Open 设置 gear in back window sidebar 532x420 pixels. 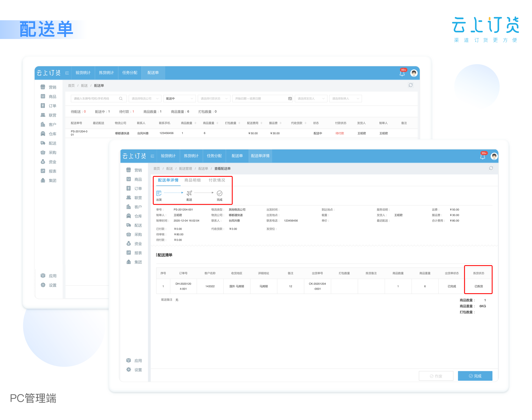point(43,285)
